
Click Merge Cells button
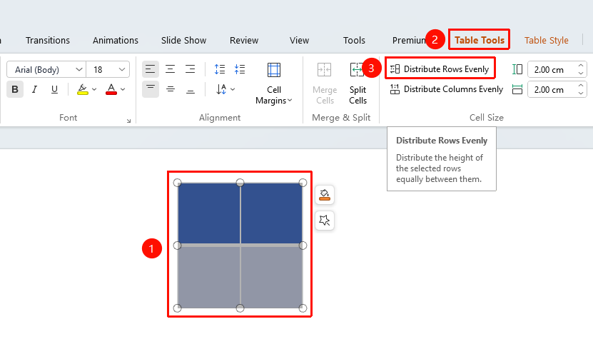325,84
